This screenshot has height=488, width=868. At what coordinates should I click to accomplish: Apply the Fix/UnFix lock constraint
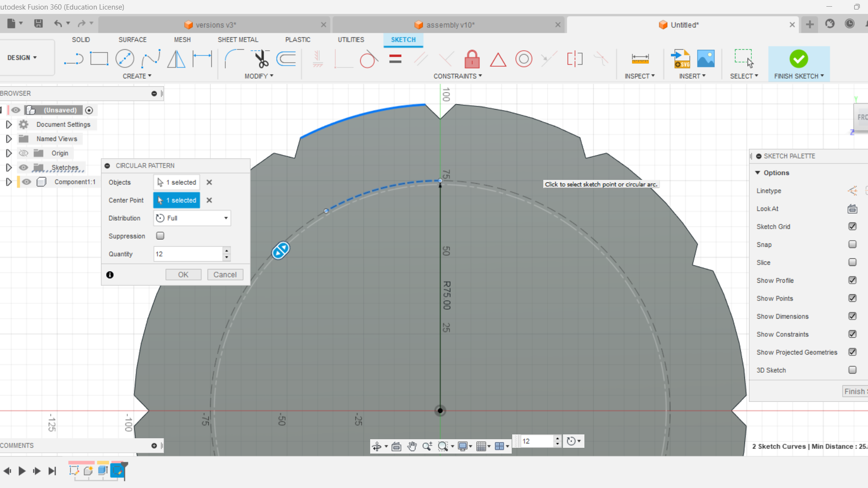pos(472,59)
